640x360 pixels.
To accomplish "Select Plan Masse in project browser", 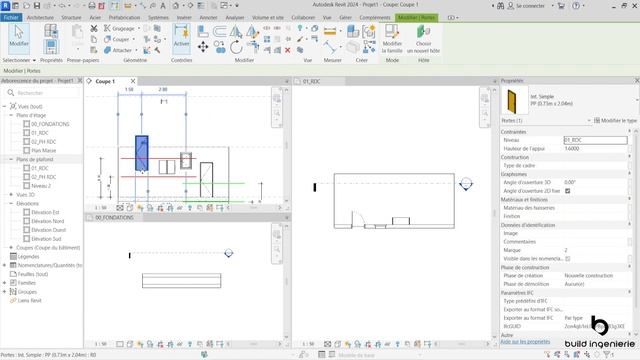I will tap(43, 151).
